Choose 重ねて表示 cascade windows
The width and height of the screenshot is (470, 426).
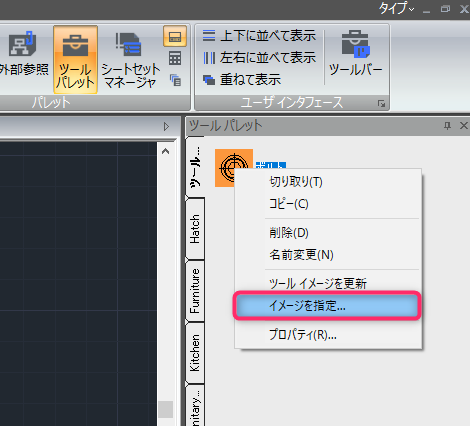242,80
